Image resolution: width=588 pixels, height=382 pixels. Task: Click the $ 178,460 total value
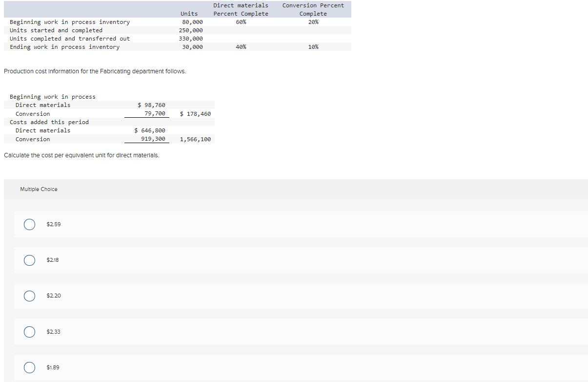pos(196,114)
